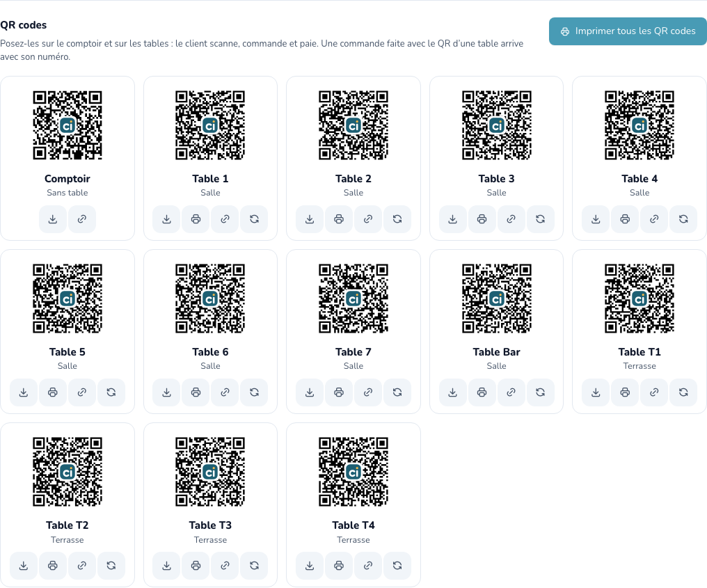Download the Table T3 QR code
Image resolution: width=707 pixels, height=588 pixels.
click(x=167, y=566)
